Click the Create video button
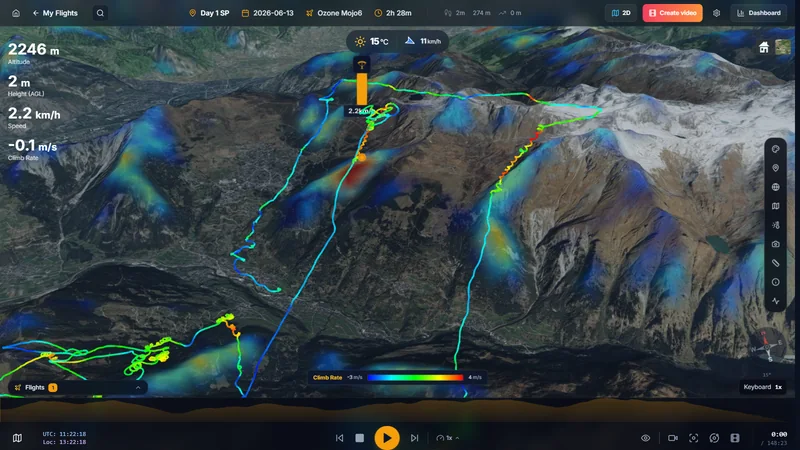Screen dimensions: 800x450 (672, 13)
